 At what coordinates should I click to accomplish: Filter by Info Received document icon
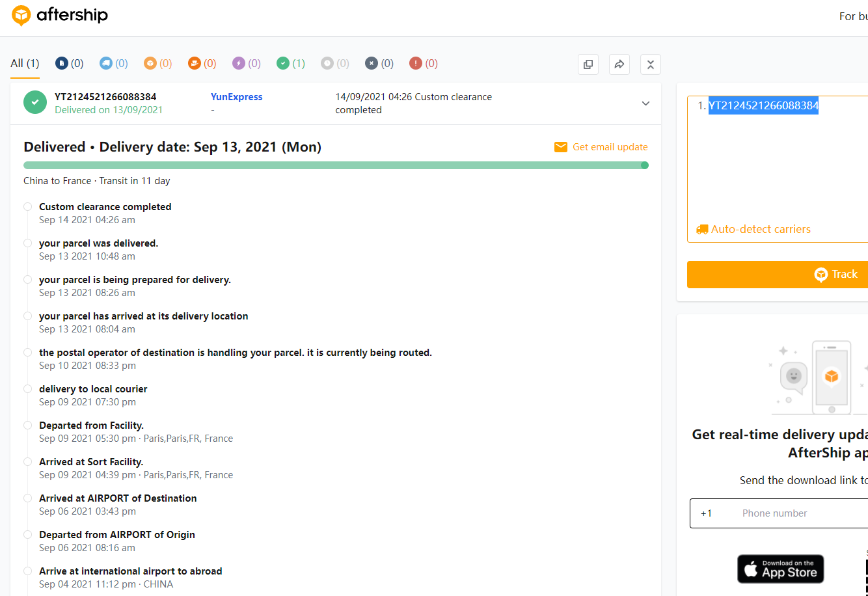click(x=62, y=63)
